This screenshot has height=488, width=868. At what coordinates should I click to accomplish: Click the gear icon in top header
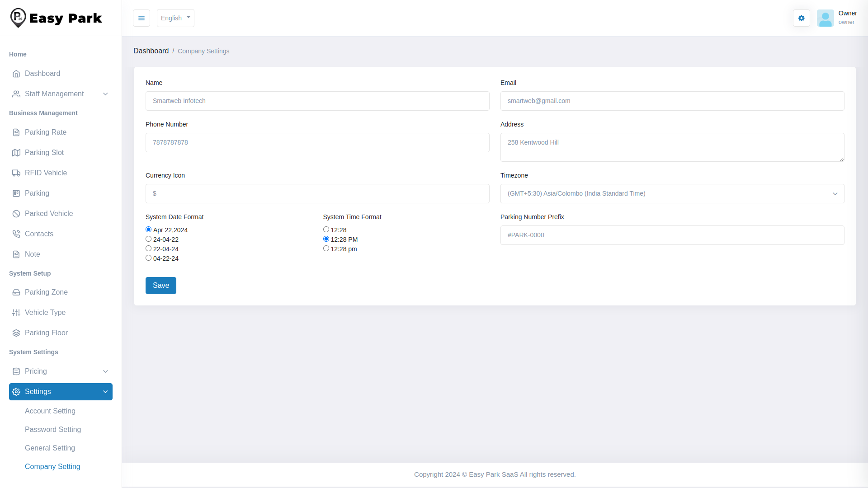tap(801, 18)
